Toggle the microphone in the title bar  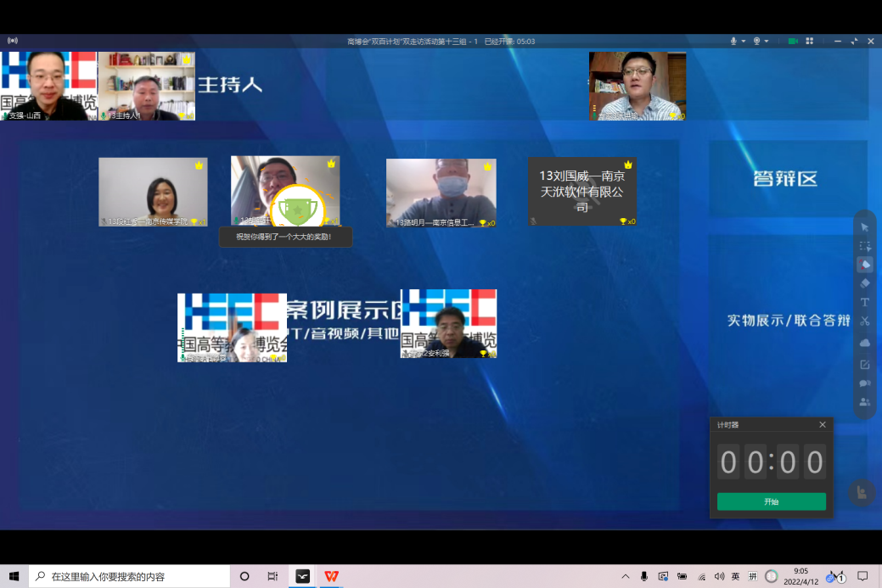(x=733, y=41)
